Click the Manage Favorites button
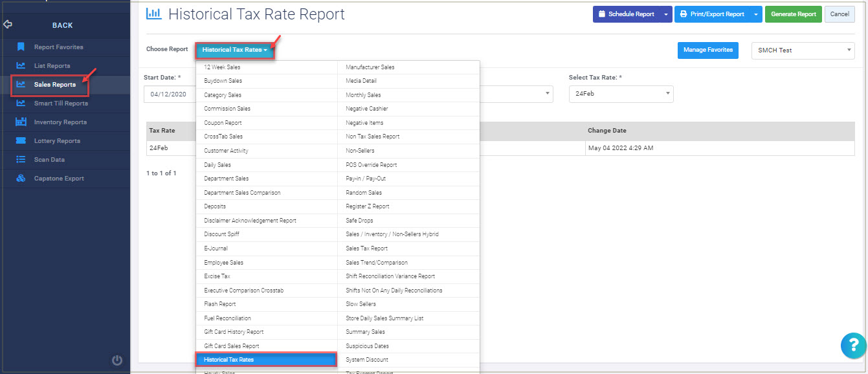The height and width of the screenshot is (374, 868). point(707,50)
